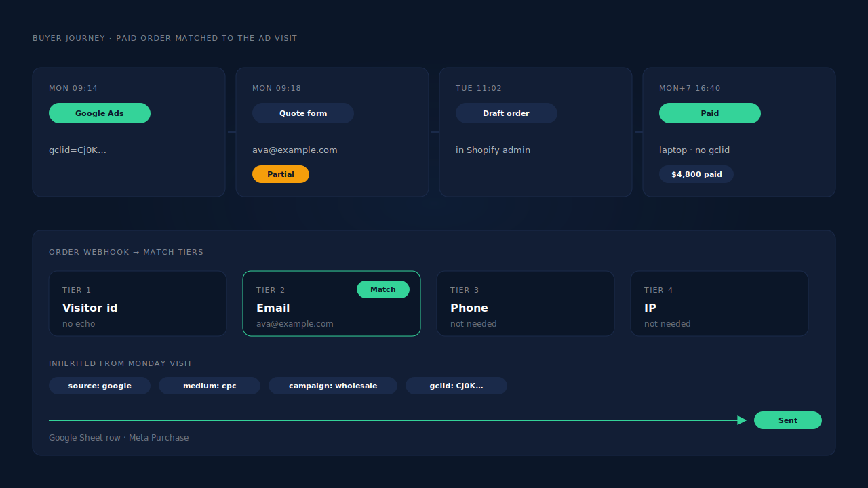Click the $4,800 paid badge
The width and height of the screenshot is (868, 488).
[x=696, y=174]
